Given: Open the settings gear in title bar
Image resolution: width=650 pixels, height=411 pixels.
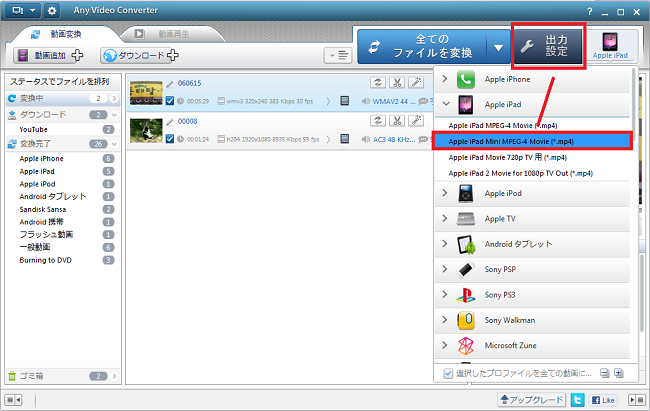Looking at the screenshot, I should tap(52, 11).
